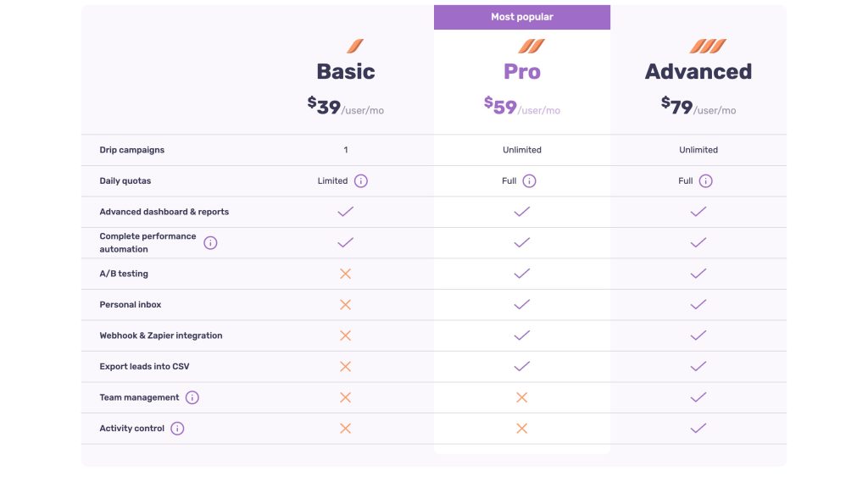Click the Team management cross under Pro
This screenshot has height=482, width=868.
(522, 397)
